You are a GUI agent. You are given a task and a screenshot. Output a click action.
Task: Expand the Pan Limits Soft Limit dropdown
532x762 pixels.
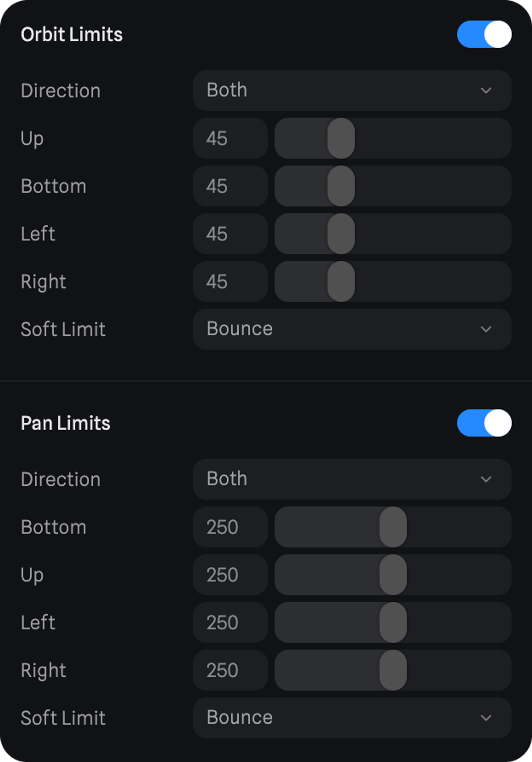tap(352, 718)
